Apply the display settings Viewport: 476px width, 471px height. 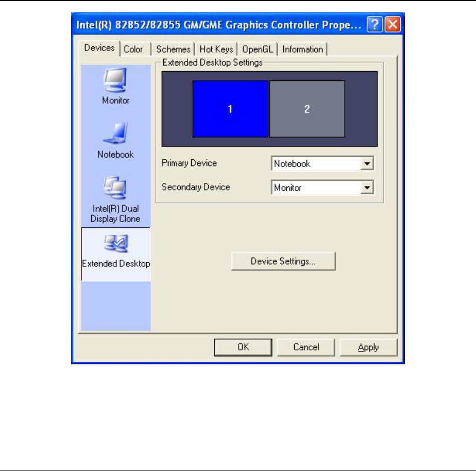pos(368,347)
